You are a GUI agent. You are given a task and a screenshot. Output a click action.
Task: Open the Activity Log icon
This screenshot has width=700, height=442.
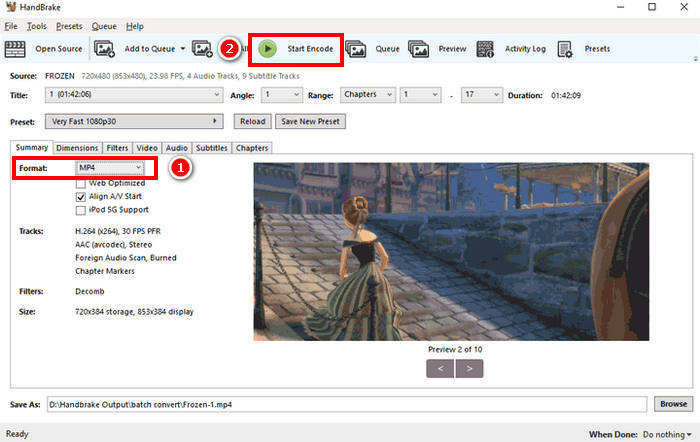click(x=486, y=48)
